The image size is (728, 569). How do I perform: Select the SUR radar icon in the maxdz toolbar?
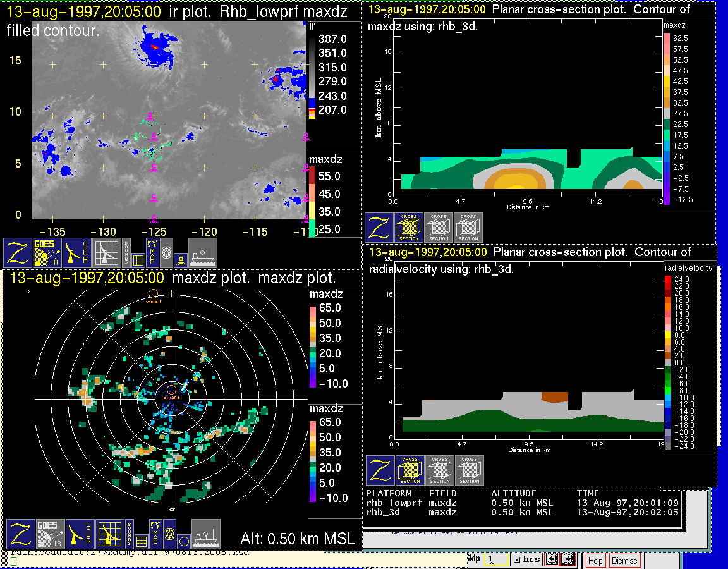[x=80, y=534]
